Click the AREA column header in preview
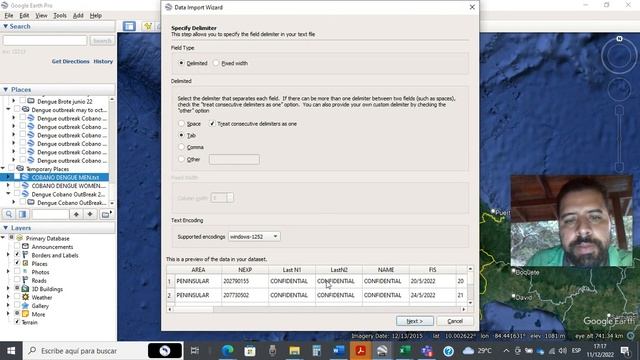Viewport: 640px width, 360px height. pos(198,270)
